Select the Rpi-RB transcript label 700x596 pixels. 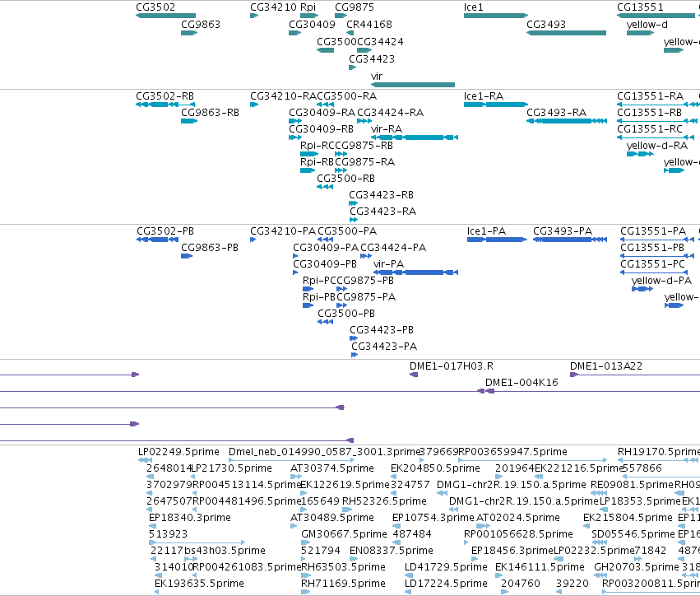pos(317,162)
